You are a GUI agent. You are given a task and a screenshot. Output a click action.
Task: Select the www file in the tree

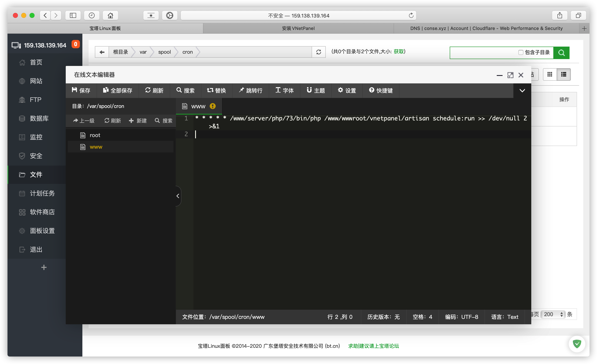click(x=121, y=147)
